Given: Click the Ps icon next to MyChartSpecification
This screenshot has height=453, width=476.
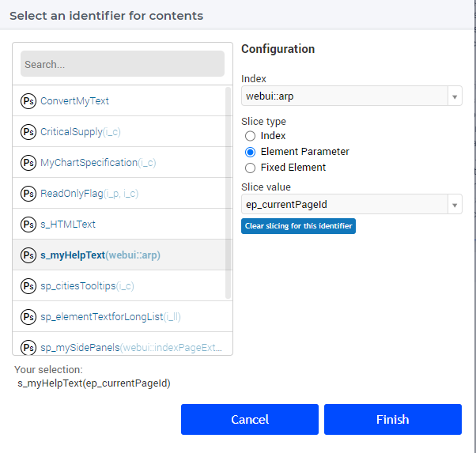Looking at the screenshot, I should coord(28,163).
